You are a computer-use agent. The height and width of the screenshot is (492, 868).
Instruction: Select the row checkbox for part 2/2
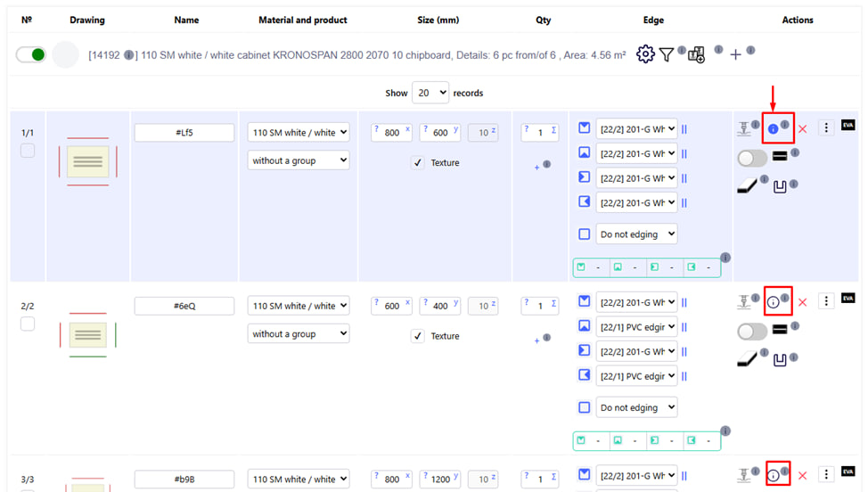click(28, 324)
